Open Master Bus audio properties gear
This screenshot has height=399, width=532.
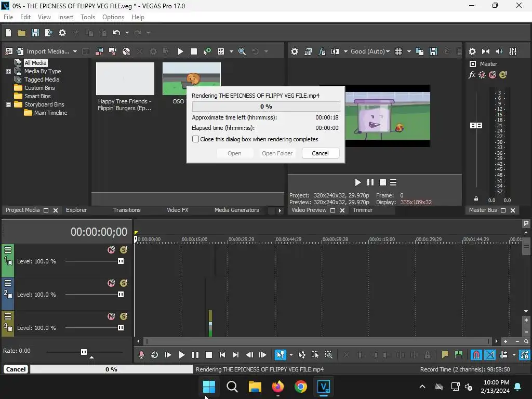coord(472,51)
